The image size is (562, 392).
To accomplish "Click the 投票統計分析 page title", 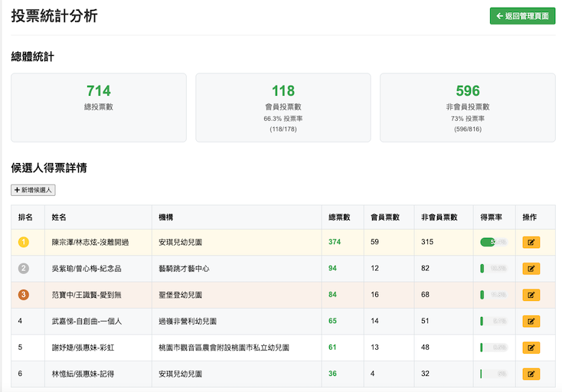I will (54, 16).
